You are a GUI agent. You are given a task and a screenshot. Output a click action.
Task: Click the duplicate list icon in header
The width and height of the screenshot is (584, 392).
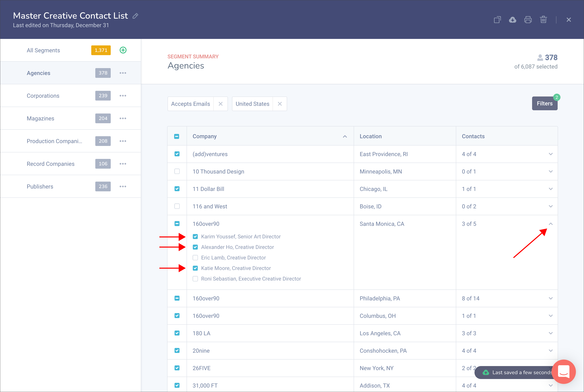click(497, 20)
